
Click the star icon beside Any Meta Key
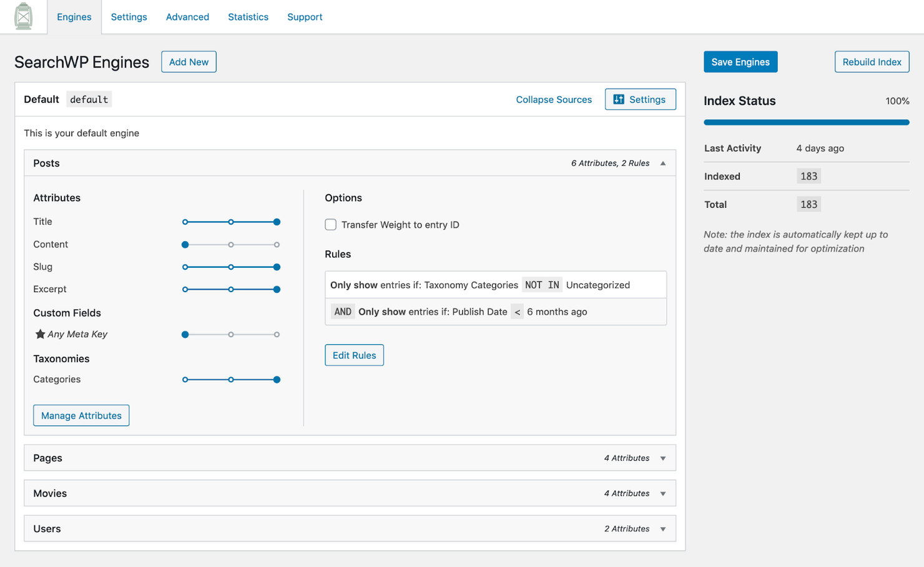click(40, 334)
